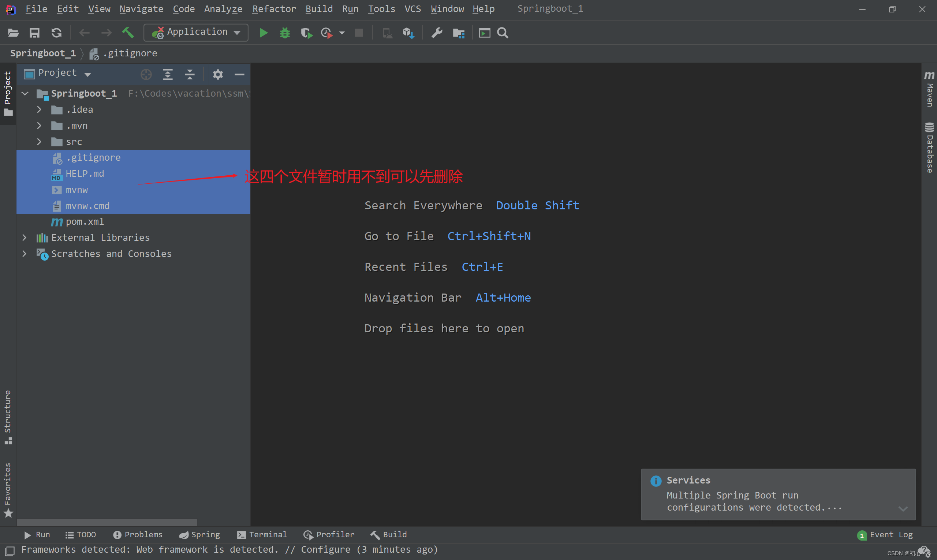Open Search Everywhere via the magnifier icon

pyautogui.click(x=502, y=33)
